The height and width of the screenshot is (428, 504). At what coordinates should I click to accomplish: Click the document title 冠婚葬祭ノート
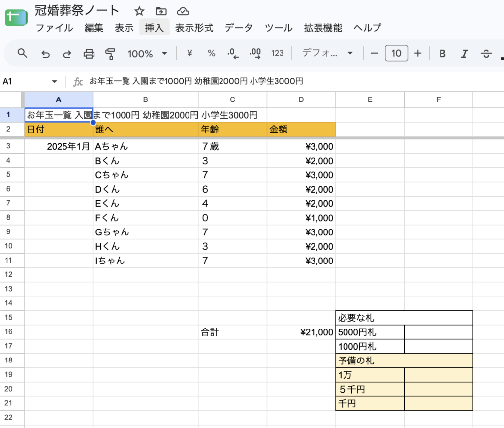click(77, 11)
